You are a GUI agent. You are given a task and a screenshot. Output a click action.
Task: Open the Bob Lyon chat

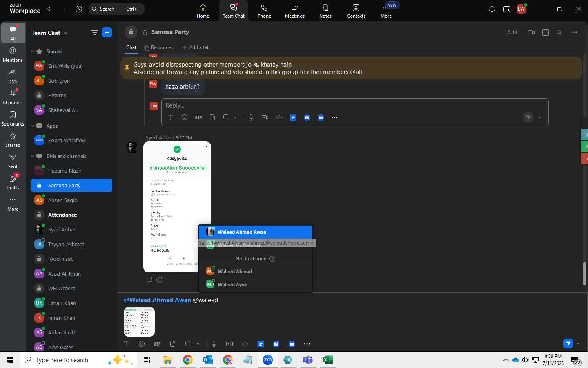(x=71, y=81)
